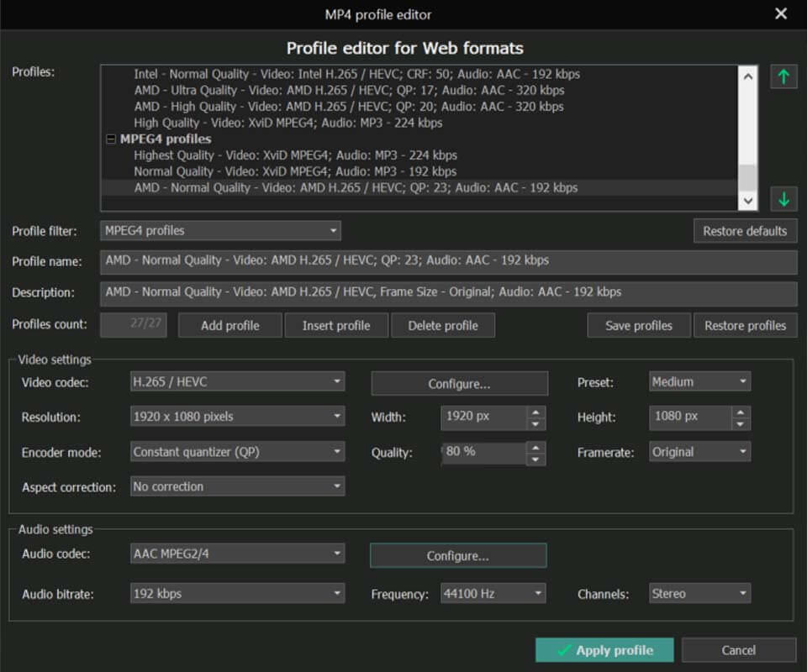Viewport: 807px width, 672px height.
Task: Click the Insert profile button
Action: point(336,325)
